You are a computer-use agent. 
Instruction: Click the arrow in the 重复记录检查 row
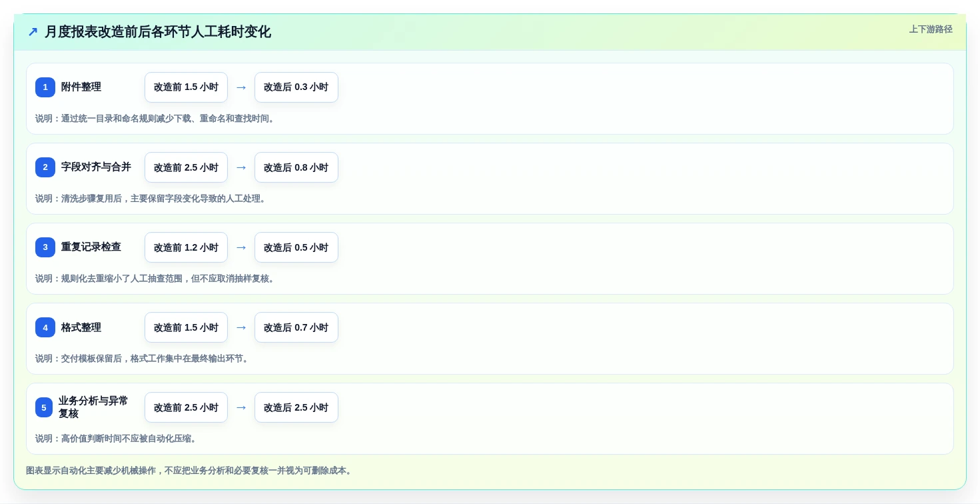coord(241,247)
